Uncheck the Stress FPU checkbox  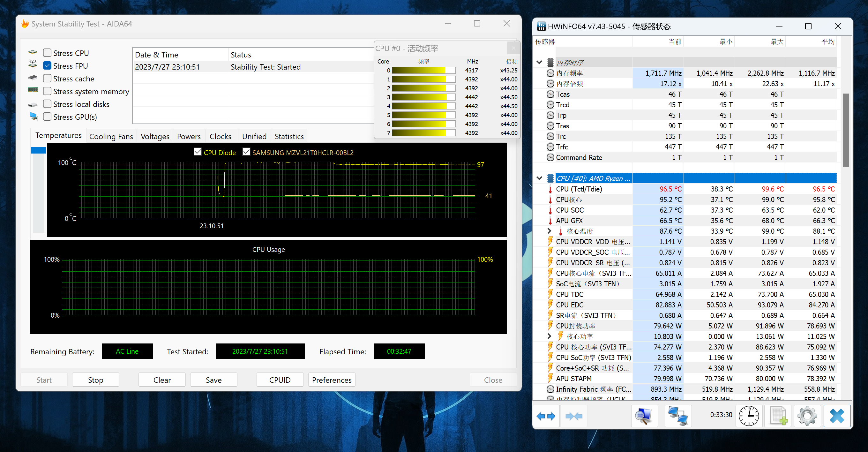coord(48,66)
